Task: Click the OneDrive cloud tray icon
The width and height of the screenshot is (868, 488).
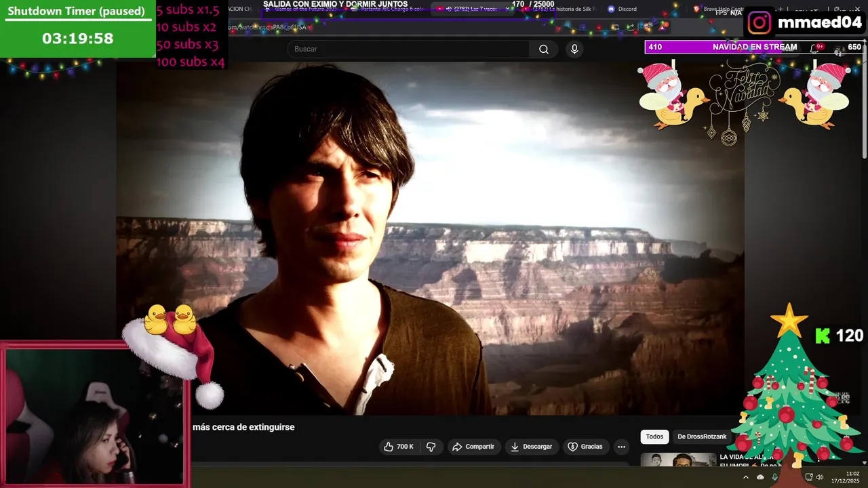Action: [760, 477]
